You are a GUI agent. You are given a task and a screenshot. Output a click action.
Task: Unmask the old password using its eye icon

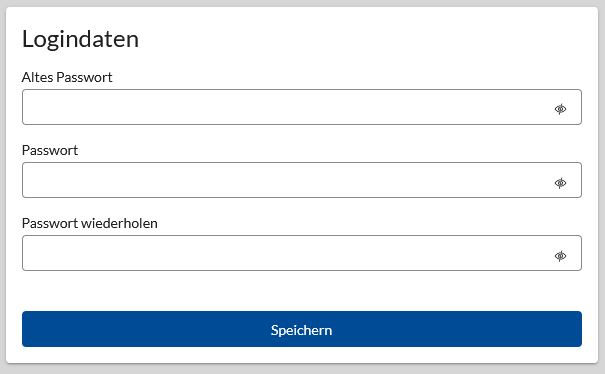point(560,109)
